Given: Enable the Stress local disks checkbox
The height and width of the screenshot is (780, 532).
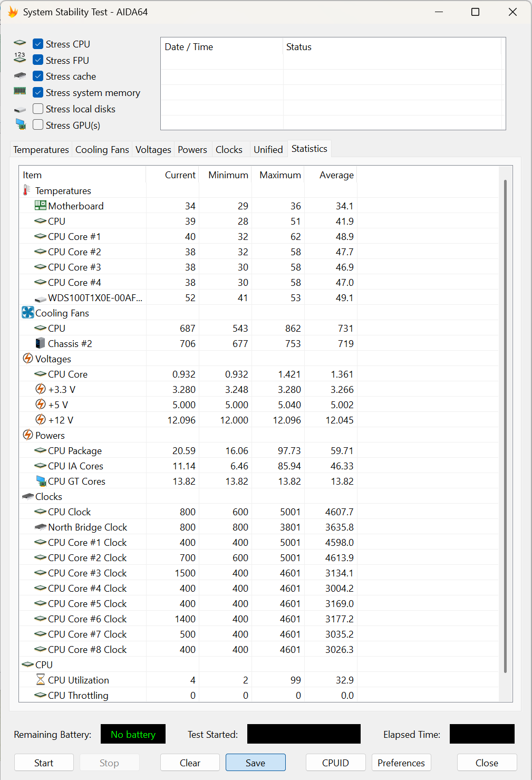Looking at the screenshot, I should coord(38,109).
